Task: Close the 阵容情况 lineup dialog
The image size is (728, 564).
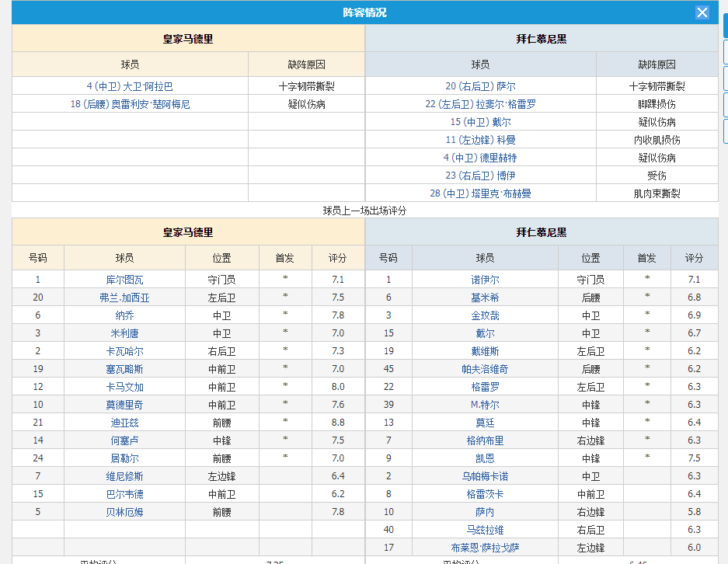Action: pyautogui.click(x=702, y=12)
